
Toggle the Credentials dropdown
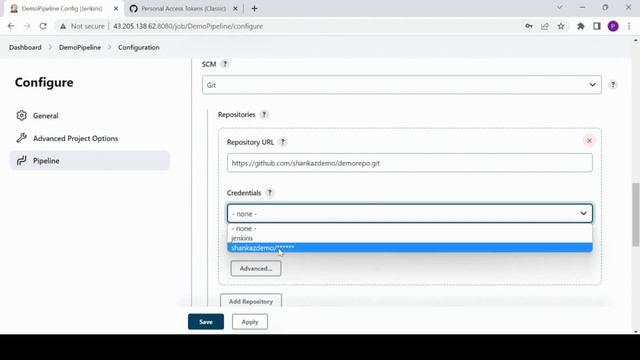[x=410, y=213]
